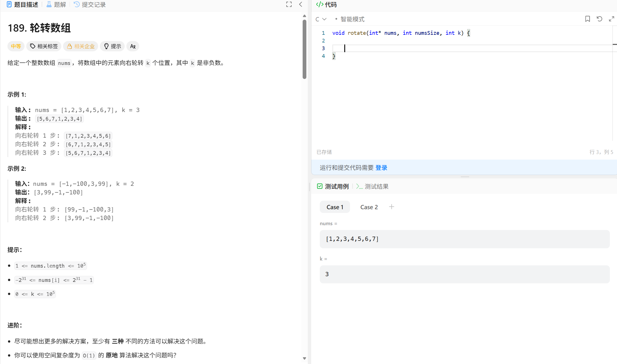This screenshot has height=364, width=617.
Task: Click the 登录 login link
Action: coord(381,168)
